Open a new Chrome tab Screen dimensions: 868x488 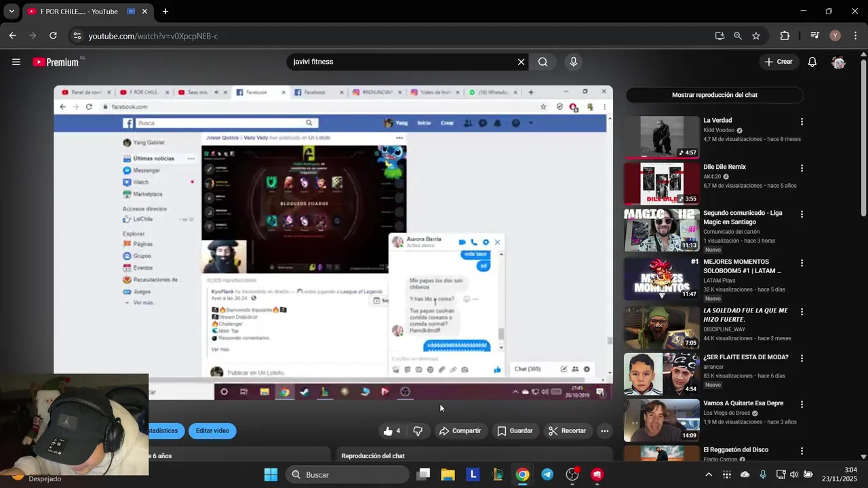point(165,12)
